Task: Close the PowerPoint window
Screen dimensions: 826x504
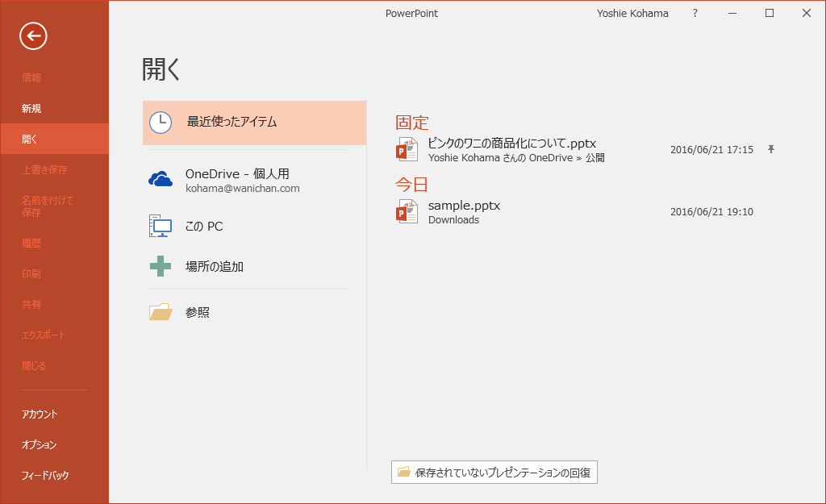Action: point(807,13)
